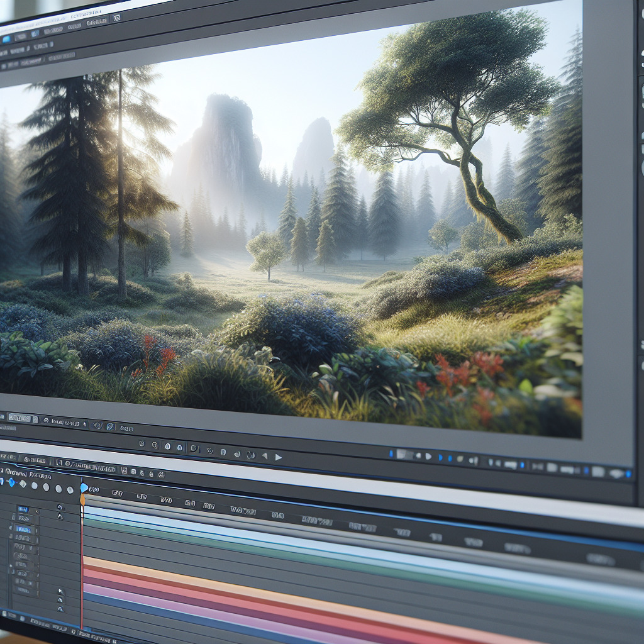Toggle last gray circle switch before the playhead
This screenshot has width=644, height=644.
pyautogui.click(x=70, y=489)
